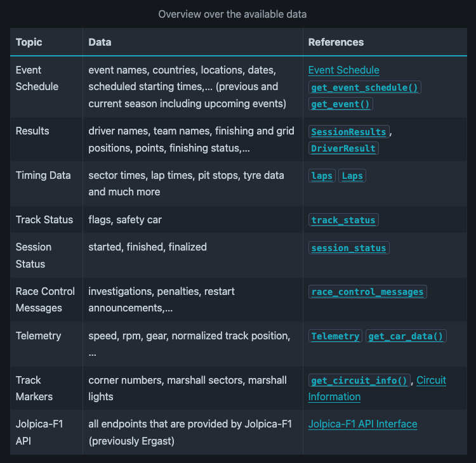476x463 pixels.
Task: Follow the track_status reference link
Action: 343,221
